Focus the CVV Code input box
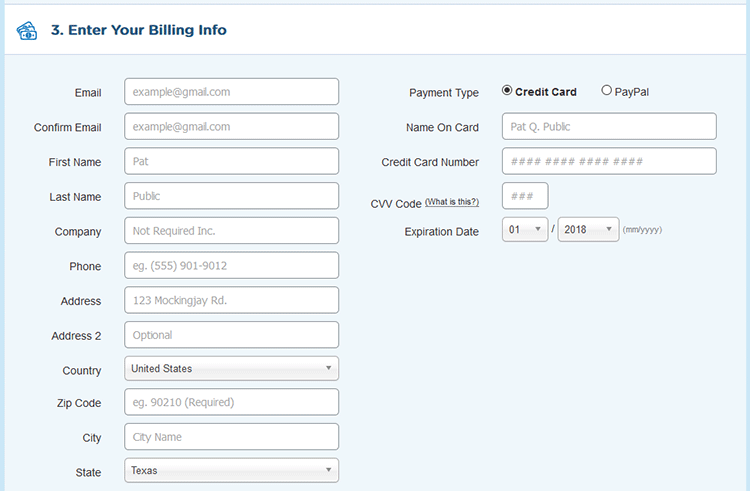The width and height of the screenshot is (750, 491). (x=525, y=196)
